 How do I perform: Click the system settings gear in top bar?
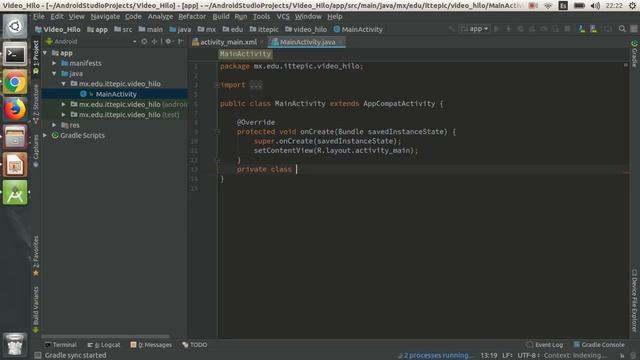(x=633, y=5)
